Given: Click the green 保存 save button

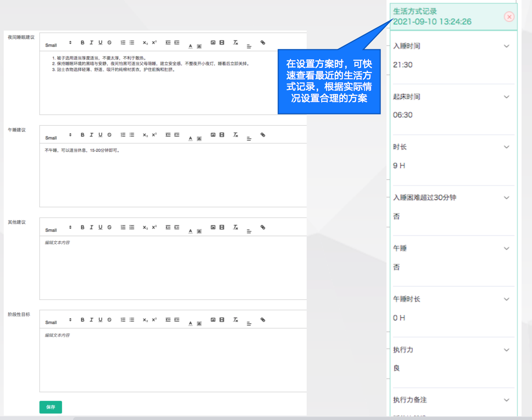Looking at the screenshot, I should (x=51, y=407).
